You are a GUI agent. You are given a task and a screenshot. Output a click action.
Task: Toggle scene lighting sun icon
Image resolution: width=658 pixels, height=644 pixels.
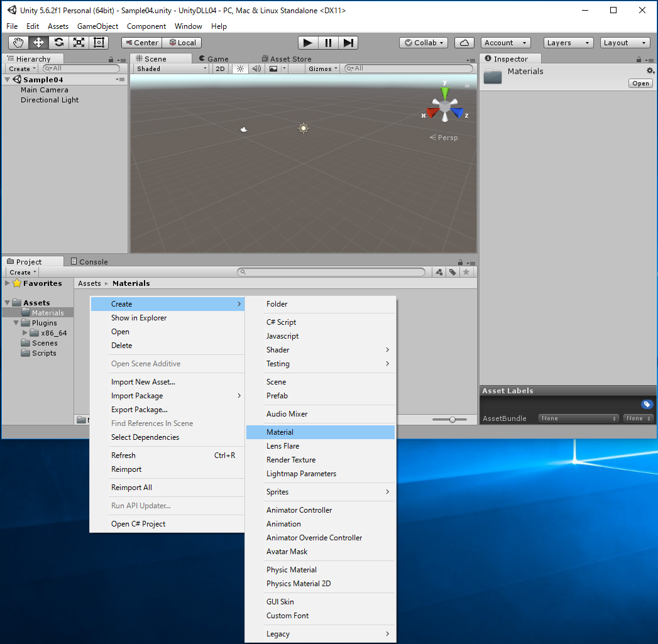click(240, 68)
